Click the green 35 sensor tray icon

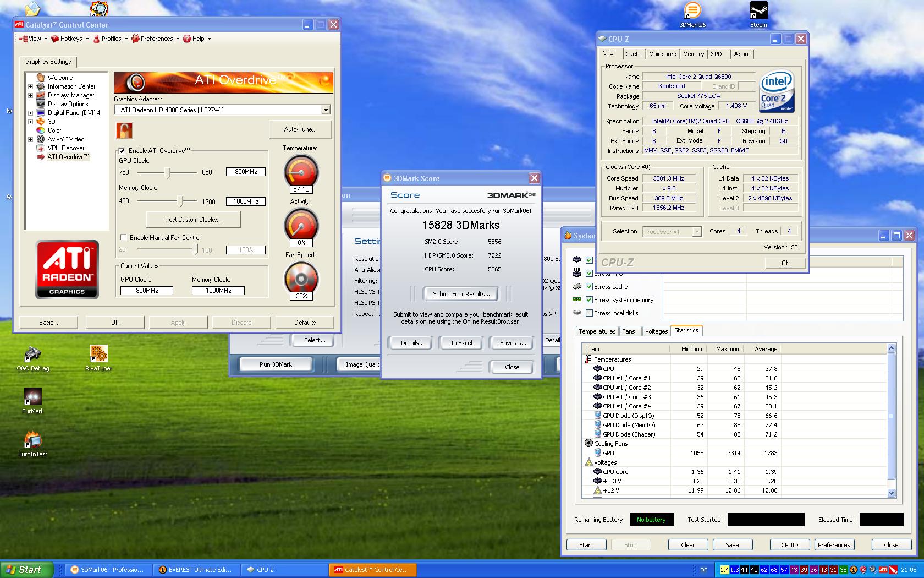tap(843, 570)
